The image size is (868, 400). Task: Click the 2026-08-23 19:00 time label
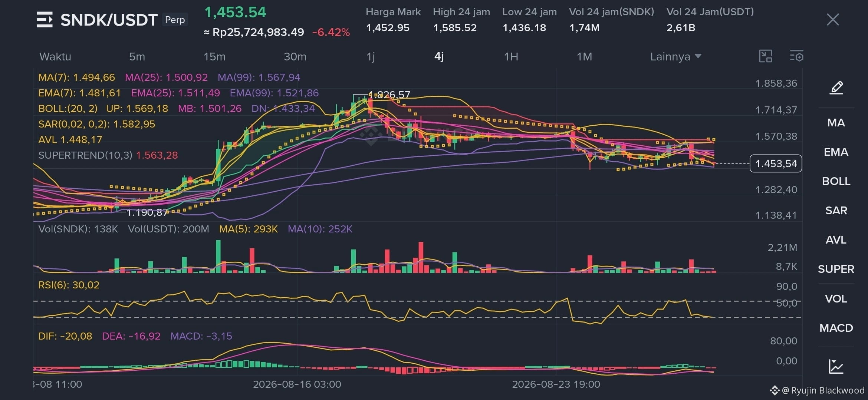tap(556, 384)
